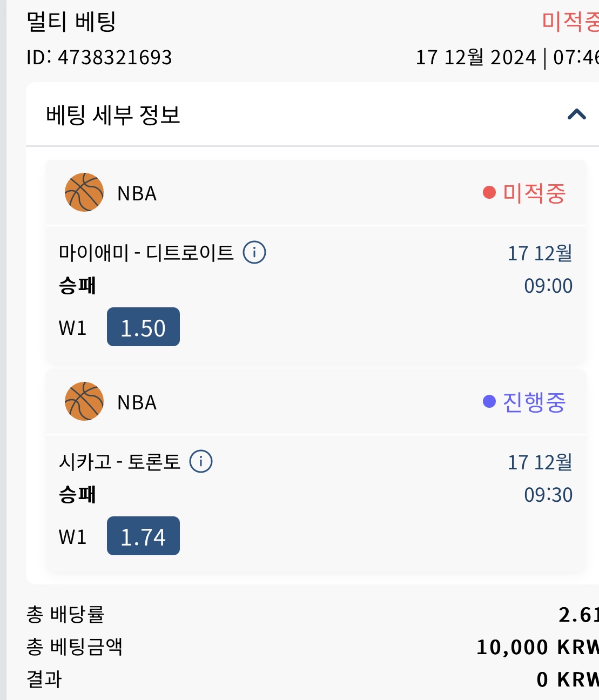Click the info icon beside 시카고 - 토론토
This screenshot has width=599, height=700.
[x=201, y=461]
